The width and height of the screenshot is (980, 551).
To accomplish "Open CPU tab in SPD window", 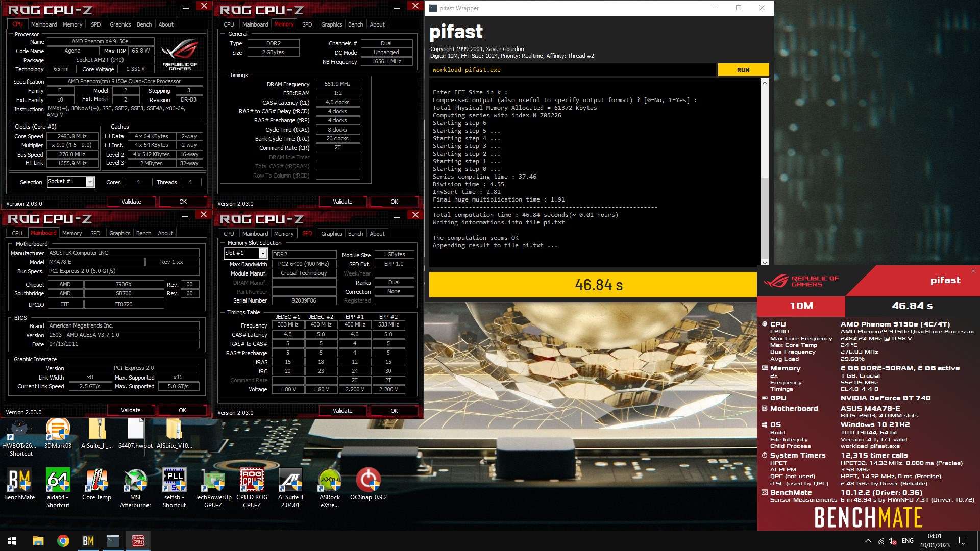I will point(229,234).
